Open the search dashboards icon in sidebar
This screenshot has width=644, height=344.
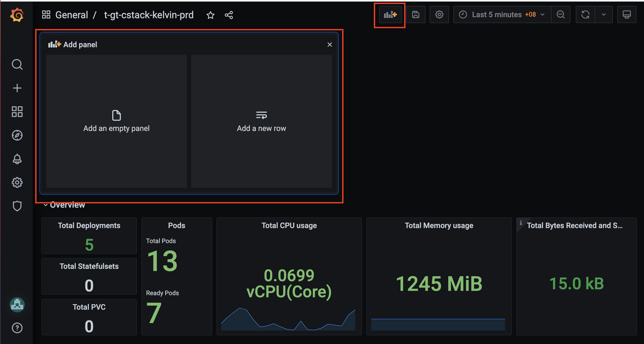17,64
